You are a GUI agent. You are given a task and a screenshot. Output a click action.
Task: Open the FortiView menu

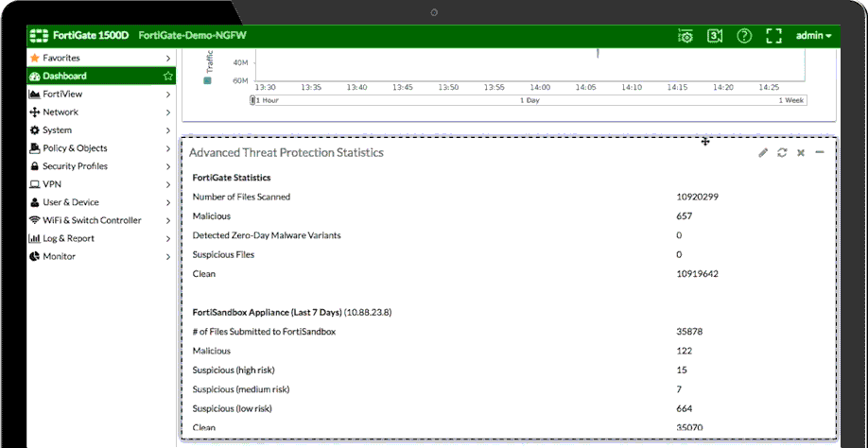(x=101, y=94)
